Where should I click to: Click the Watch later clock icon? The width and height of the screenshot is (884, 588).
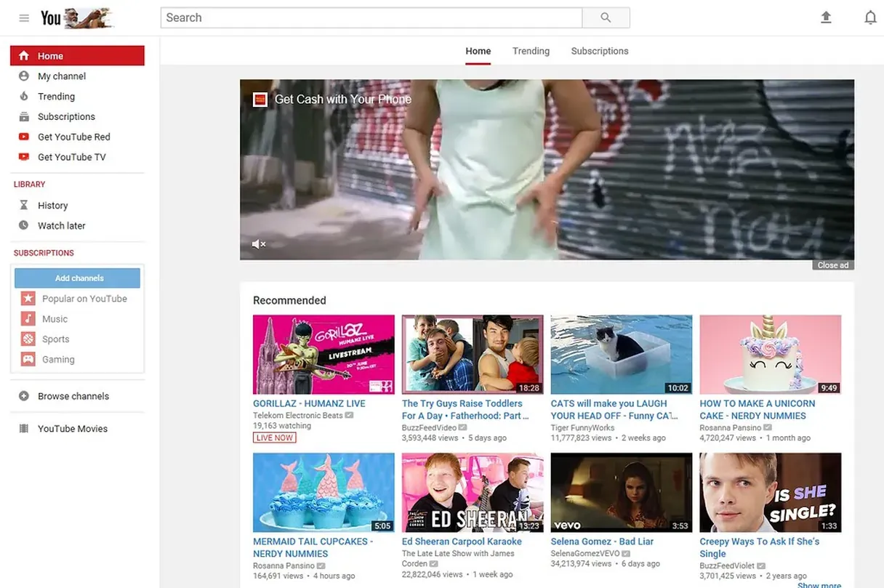[24, 226]
